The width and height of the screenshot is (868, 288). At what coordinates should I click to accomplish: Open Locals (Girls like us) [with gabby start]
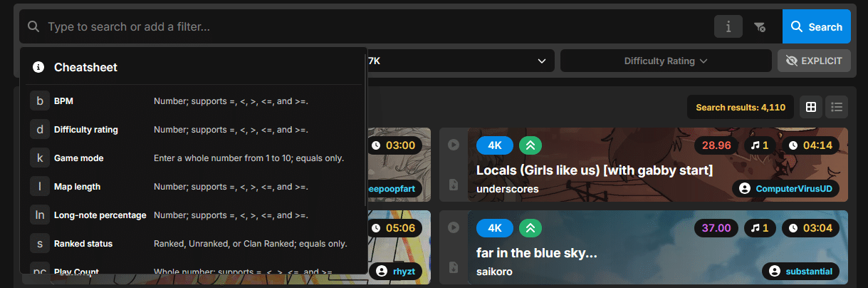(595, 170)
